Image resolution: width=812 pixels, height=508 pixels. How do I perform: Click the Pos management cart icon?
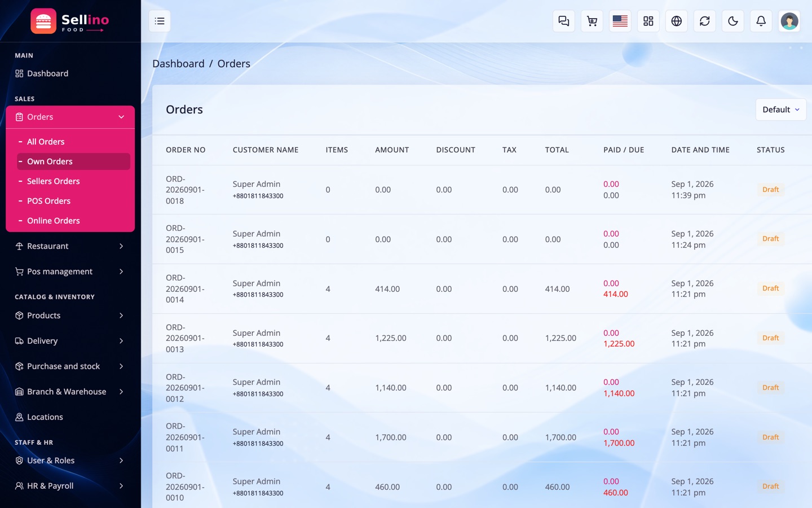(x=19, y=271)
